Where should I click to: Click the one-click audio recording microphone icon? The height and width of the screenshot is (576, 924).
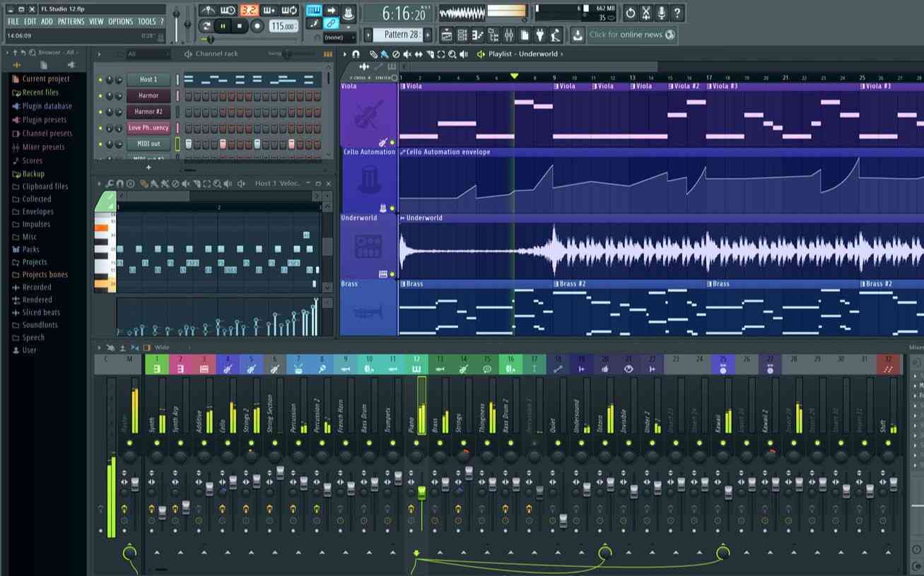pos(662,13)
